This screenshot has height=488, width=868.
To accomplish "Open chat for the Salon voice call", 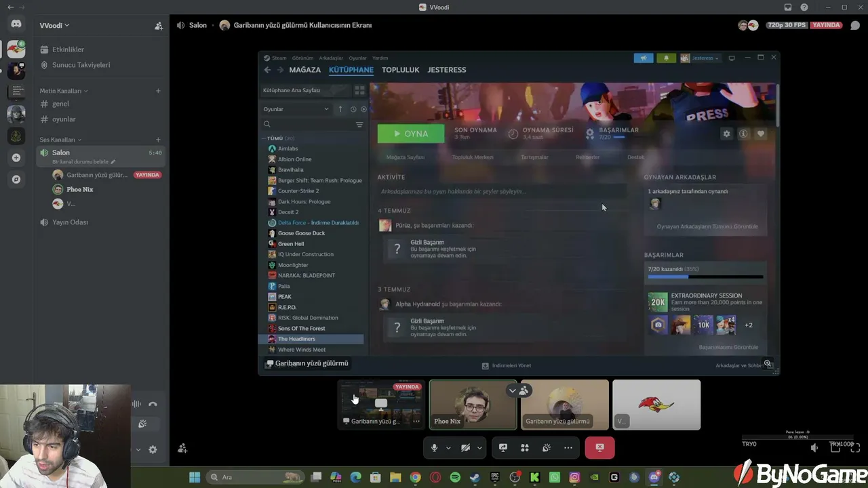I will pos(855,26).
